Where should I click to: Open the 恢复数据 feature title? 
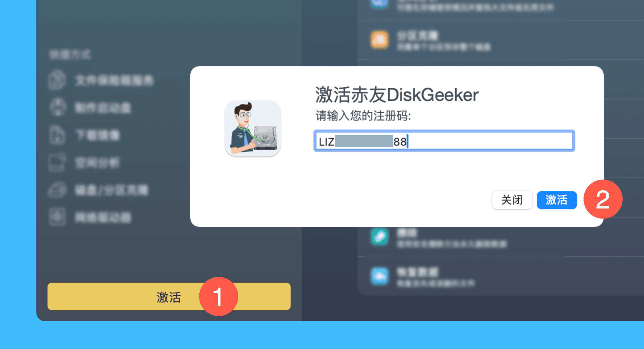point(418,272)
